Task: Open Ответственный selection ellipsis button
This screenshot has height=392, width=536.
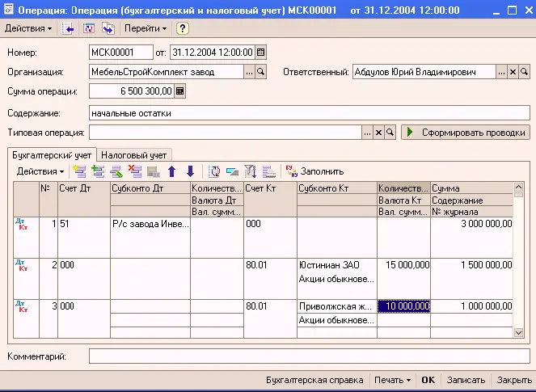Action: tap(501, 72)
